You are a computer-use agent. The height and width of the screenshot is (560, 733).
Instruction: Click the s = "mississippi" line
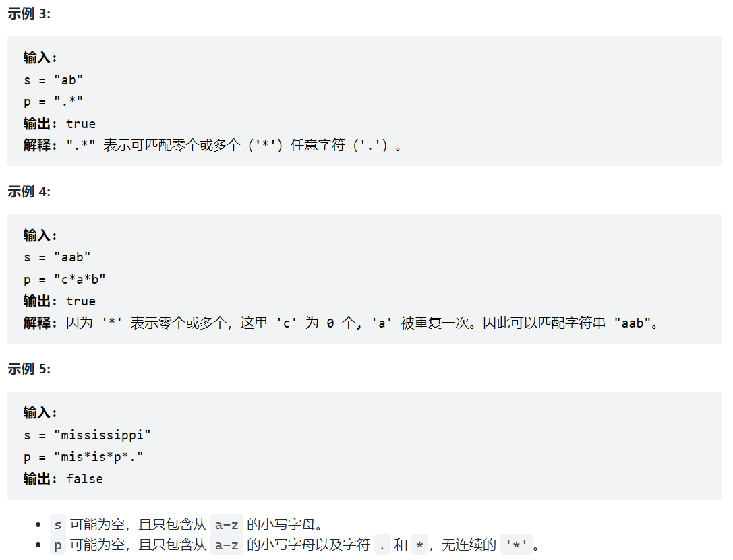87,435
